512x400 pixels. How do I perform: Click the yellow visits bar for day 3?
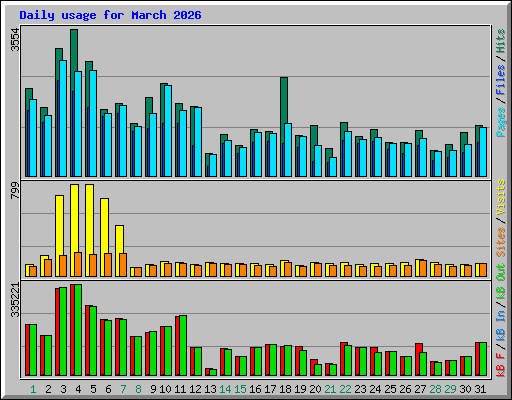coord(59,225)
